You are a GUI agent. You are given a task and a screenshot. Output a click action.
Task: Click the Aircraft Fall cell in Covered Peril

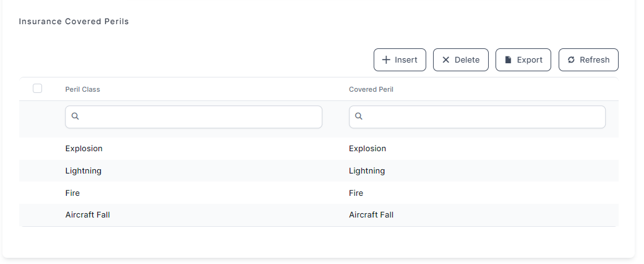[x=371, y=215]
